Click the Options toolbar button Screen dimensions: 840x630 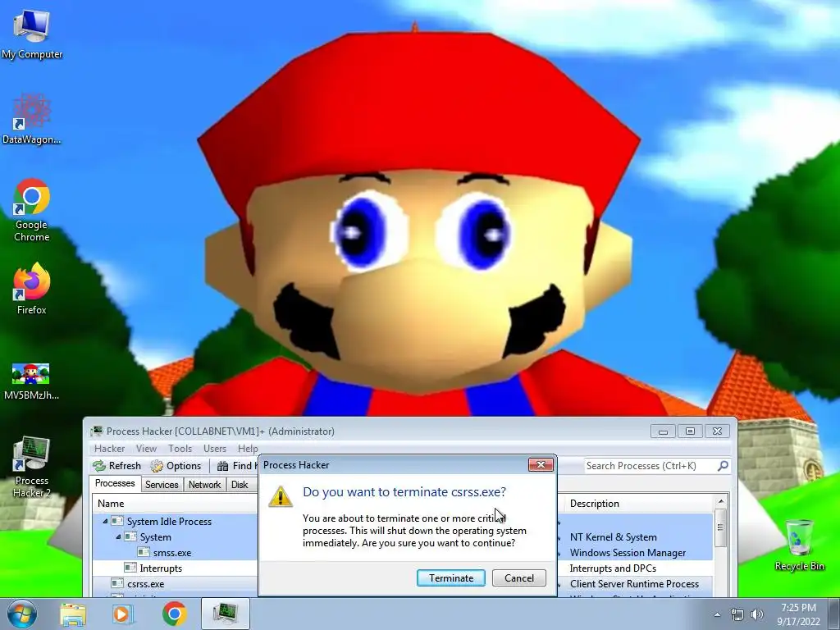(x=176, y=466)
